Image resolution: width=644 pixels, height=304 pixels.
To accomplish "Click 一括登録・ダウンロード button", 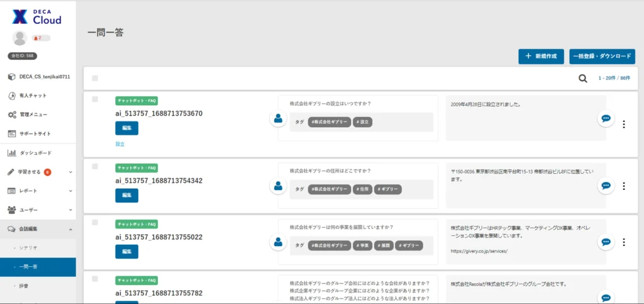I will 602,57.
